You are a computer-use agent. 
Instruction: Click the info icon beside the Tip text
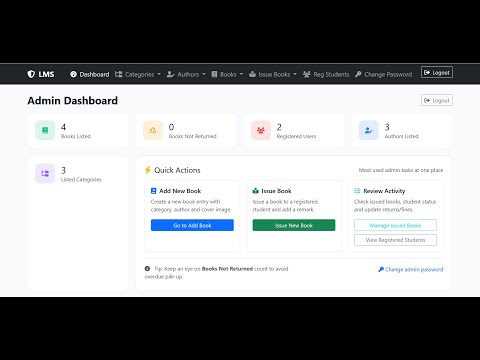click(x=147, y=269)
